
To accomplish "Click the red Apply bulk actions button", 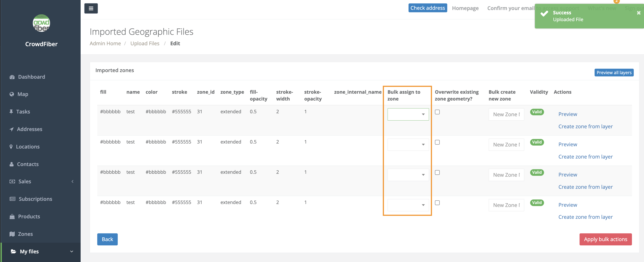I will pos(605,239).
